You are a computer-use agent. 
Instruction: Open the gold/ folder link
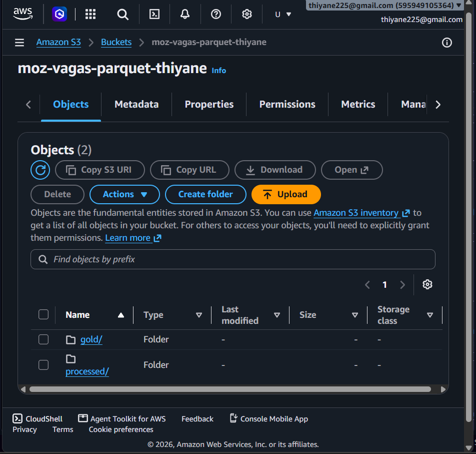[91, 339]
